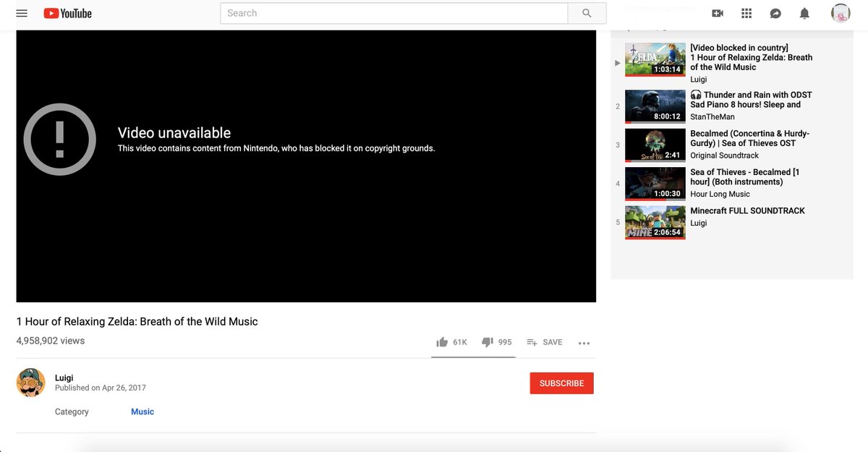The width and height of the screenshot is (868, 452).
Task: Open Becalmed Concertina 2:41 thumbnail
Action: coord(655,145)
